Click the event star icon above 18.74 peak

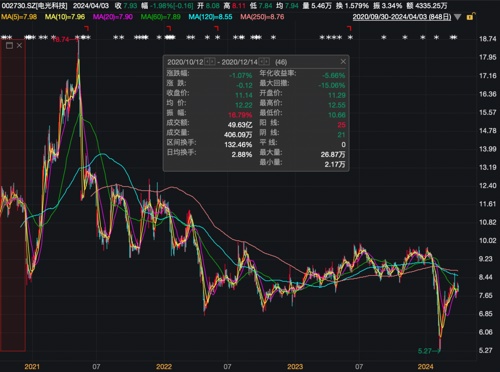click(x=78, y=37)
